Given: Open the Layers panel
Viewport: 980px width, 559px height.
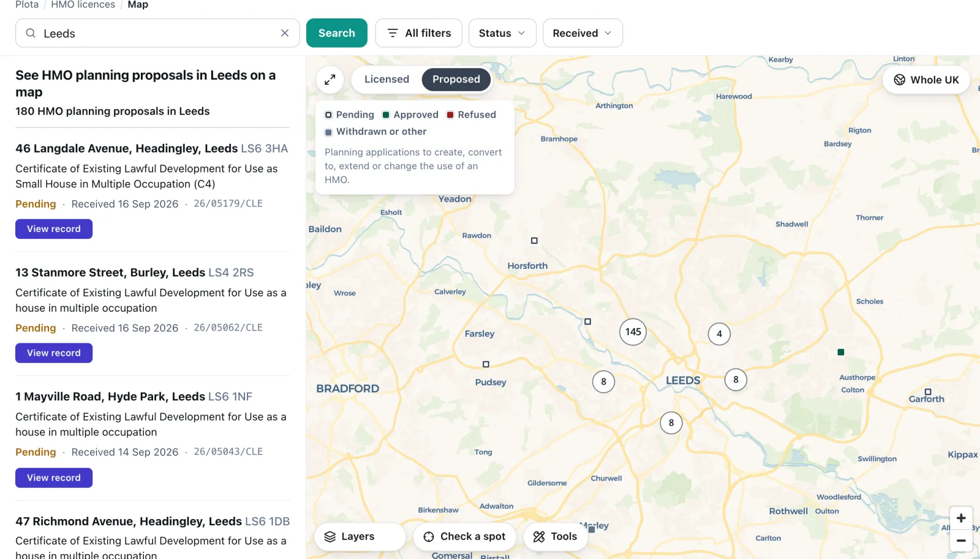Looking at the screenshot, I should coord(360,536).
